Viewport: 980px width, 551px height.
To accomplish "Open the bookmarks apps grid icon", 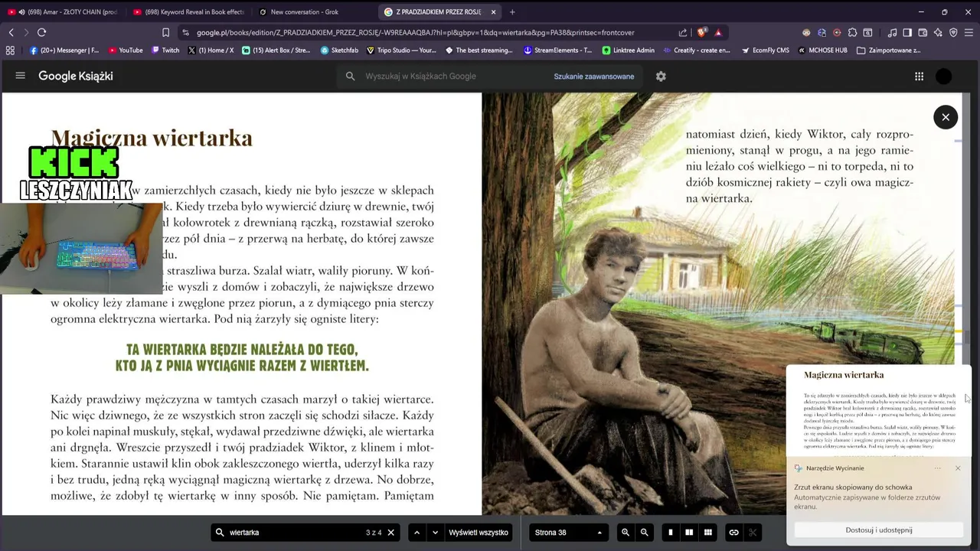I will coord(10,51).
